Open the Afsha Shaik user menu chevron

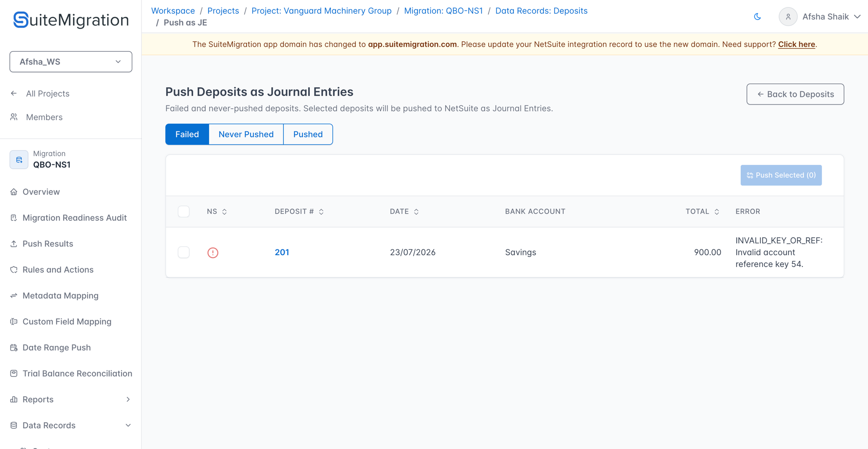(857, 16)
